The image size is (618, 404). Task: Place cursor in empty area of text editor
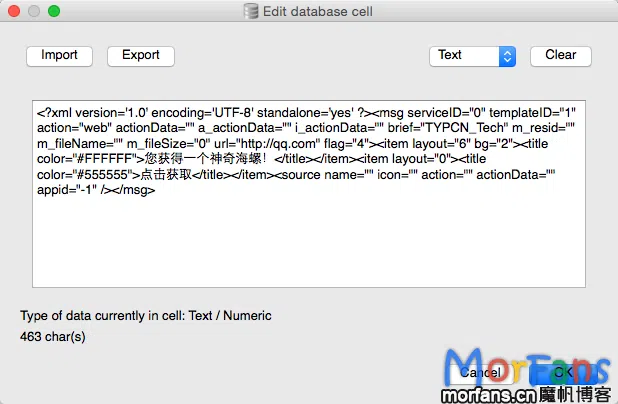309,244
